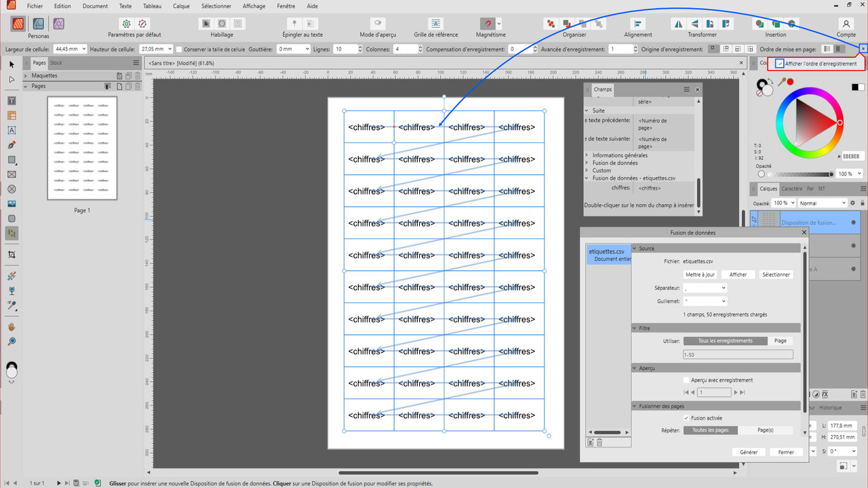Select the Colour Picker tool

pos(12,305)
